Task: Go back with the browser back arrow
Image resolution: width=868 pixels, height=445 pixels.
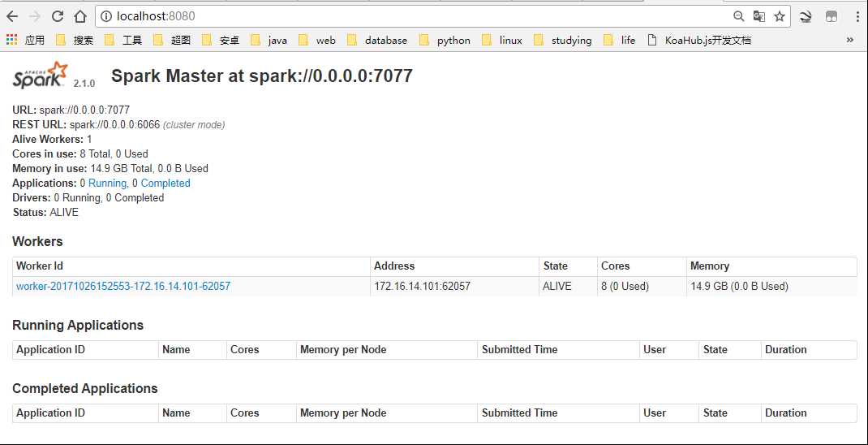Action: pos(11,16)
